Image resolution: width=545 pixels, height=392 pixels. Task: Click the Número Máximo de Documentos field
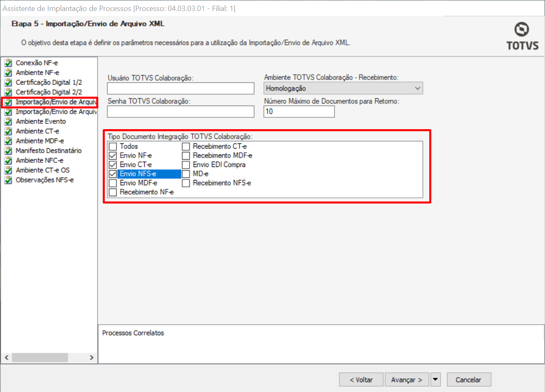(299, 112)
